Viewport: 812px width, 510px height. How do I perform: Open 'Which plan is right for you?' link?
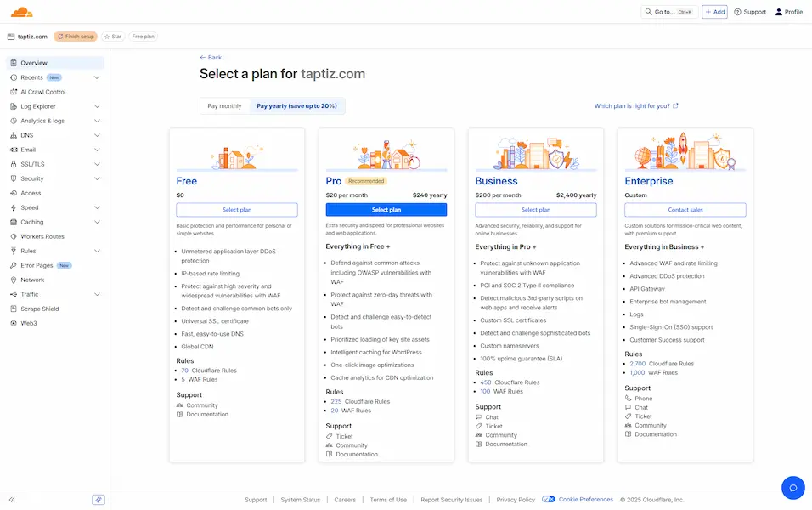click(636, 106)
